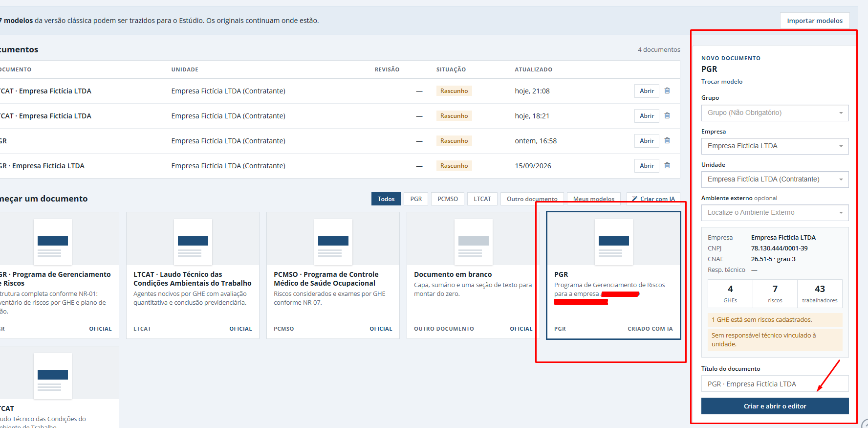Click the '4 documentos' count label
The height and width of the screenshot is (428, 868).
coord(659,49)
